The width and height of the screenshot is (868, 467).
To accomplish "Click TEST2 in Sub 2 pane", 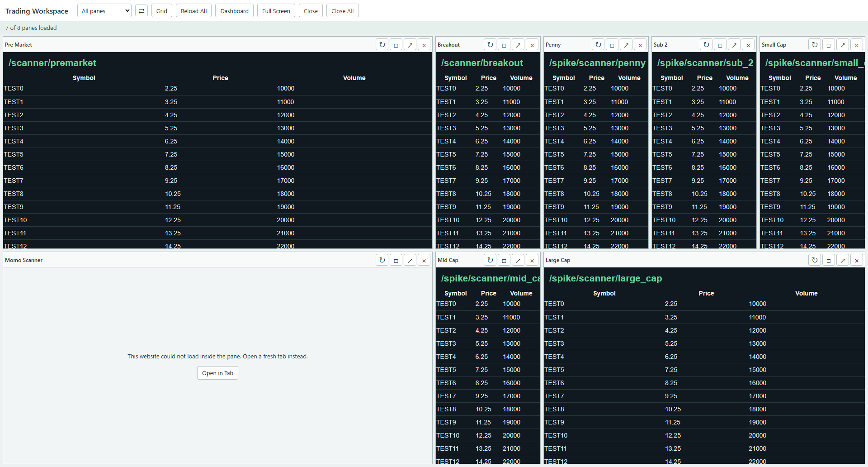I will coord(662,115).
